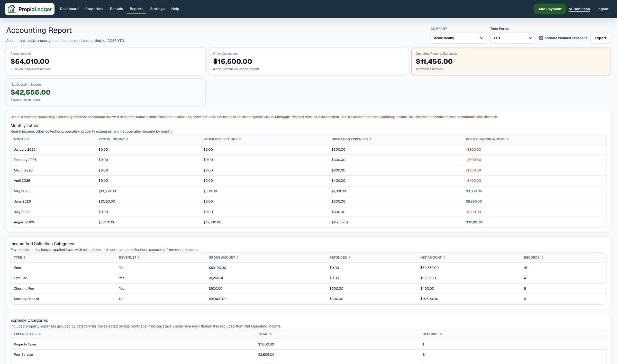Sort by Refunded column arrow icon
The image size is (617, 364).
[349, 258]
